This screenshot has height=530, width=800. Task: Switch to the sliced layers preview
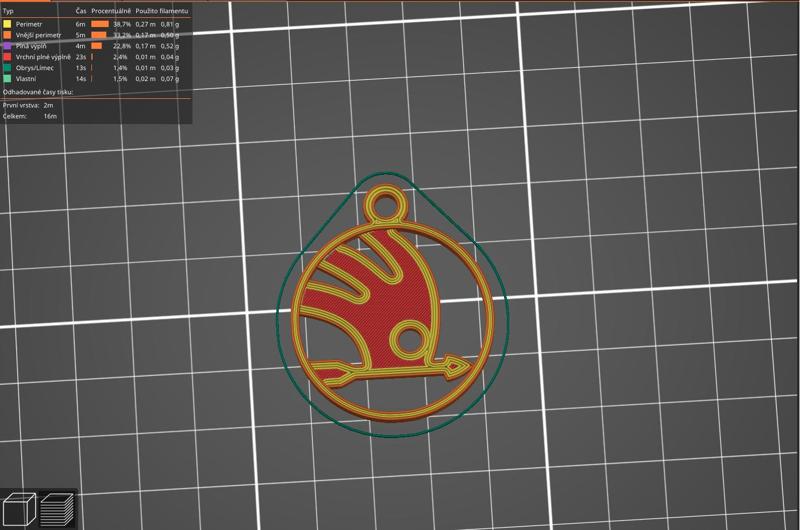pos(57,509)
